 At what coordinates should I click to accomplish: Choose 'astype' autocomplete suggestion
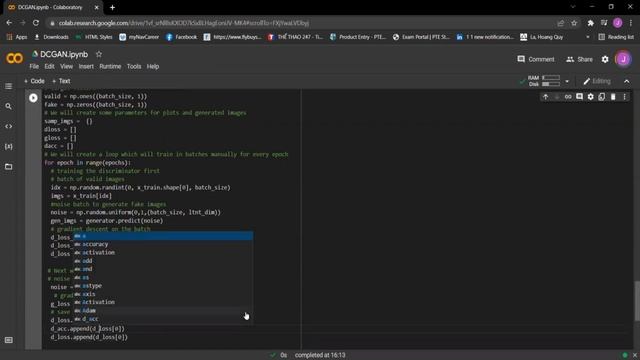point(163,286)
